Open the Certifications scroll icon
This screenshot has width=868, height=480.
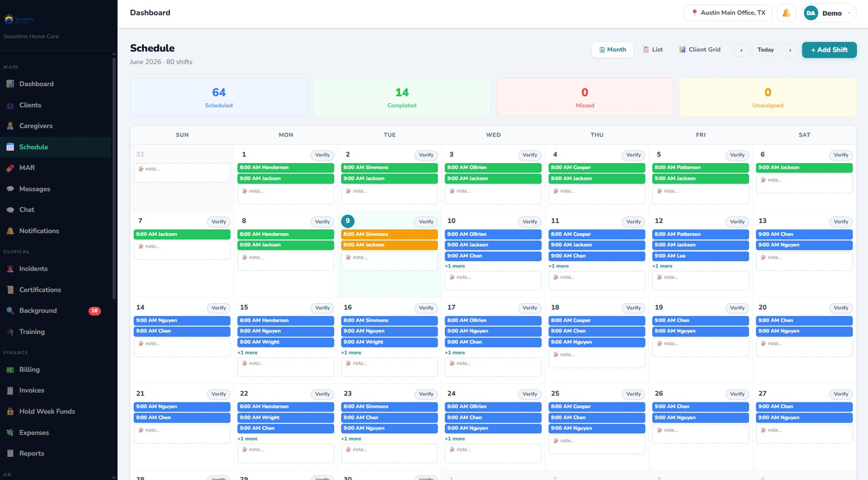[x=10, y=290]
